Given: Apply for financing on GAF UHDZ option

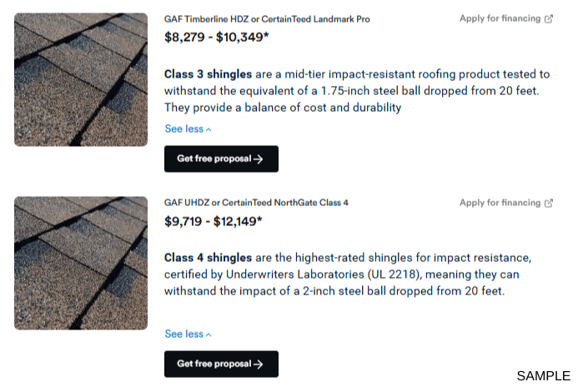Looking at the screenshot, I should [500, 203].
